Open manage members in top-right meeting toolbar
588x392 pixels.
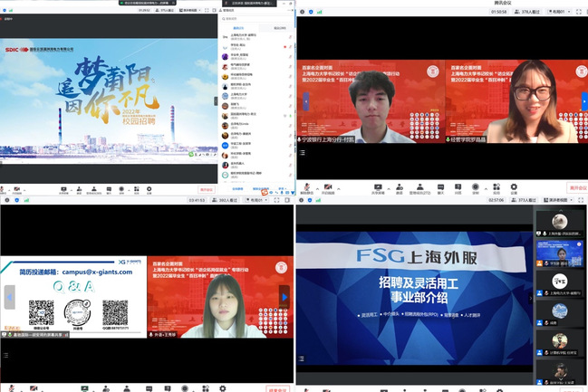(420, 187)
